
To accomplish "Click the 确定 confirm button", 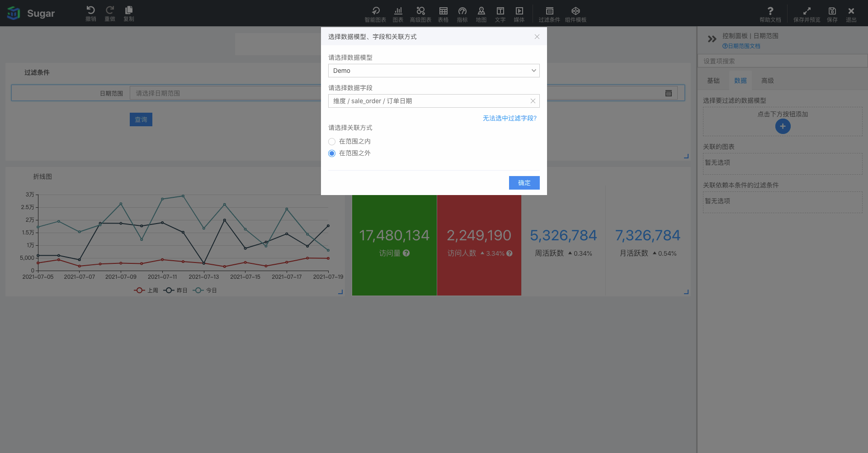I will click(524, 183).
